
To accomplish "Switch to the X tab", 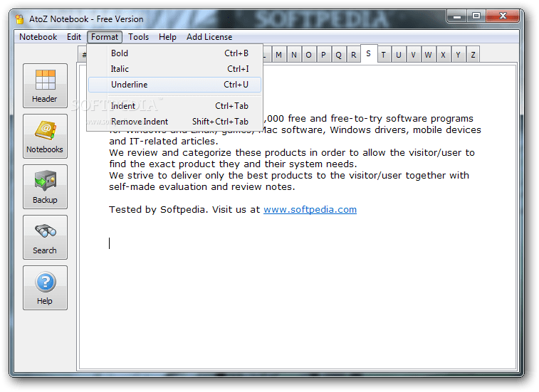I will [443, 55].
